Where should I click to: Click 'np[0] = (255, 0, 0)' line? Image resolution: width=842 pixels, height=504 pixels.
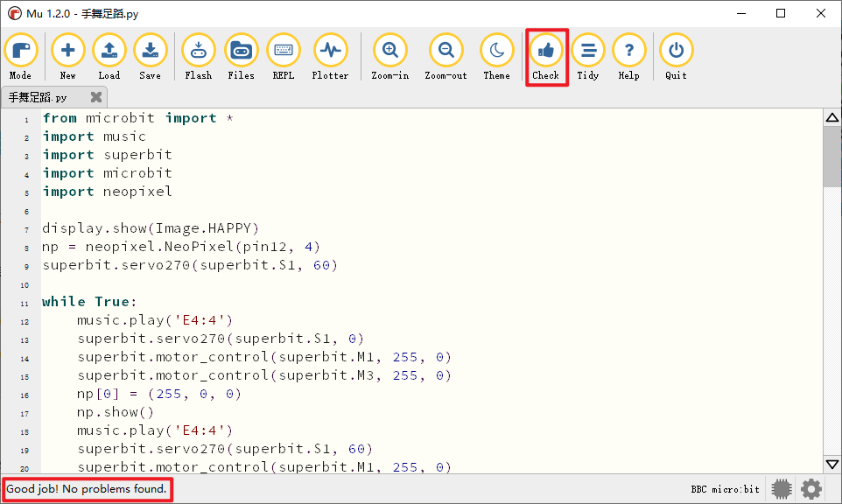159,394
